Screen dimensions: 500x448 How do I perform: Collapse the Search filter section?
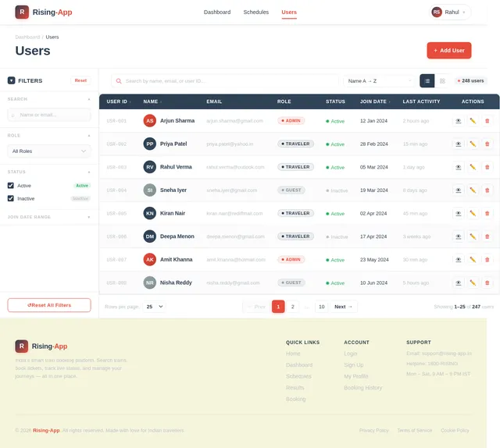tap(89, 99)
